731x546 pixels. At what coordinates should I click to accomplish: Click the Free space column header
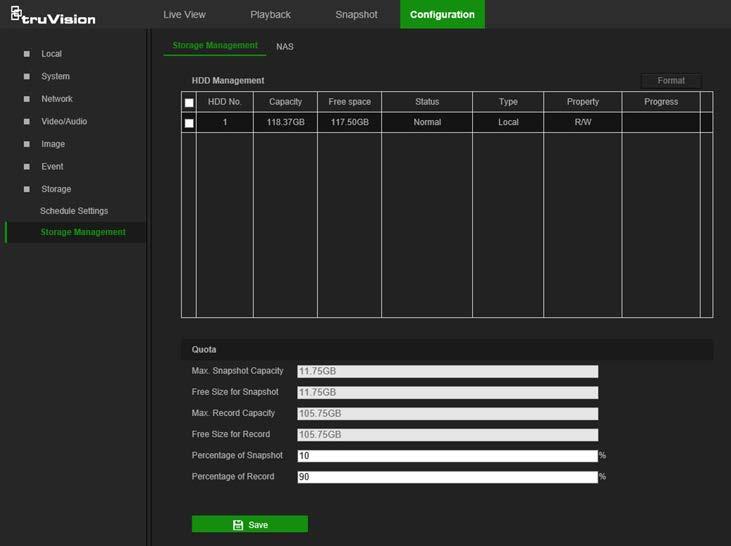[350, 102]
